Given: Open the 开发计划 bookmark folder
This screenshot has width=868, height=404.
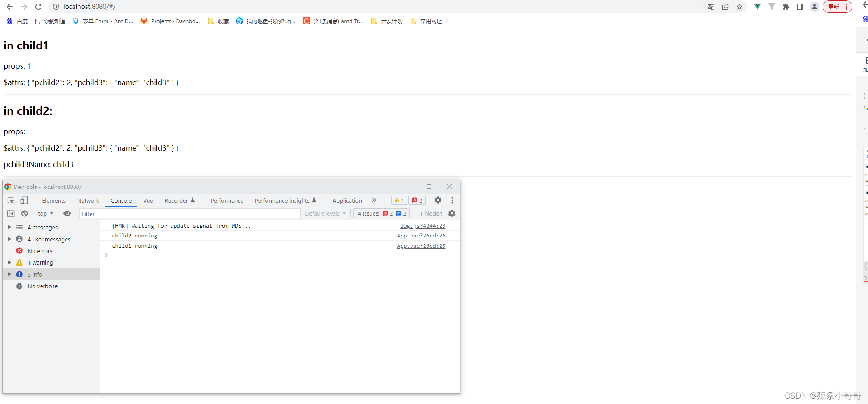Looking at the screenshot, I should 387,21.
